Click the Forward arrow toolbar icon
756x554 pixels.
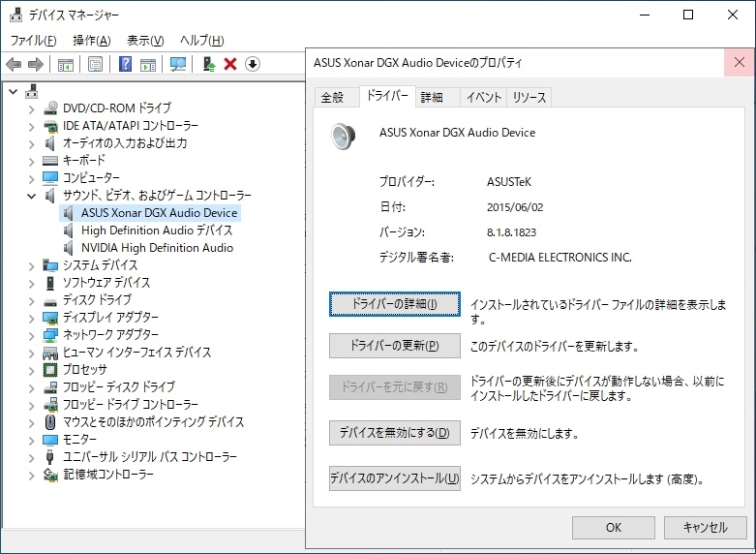36,64
